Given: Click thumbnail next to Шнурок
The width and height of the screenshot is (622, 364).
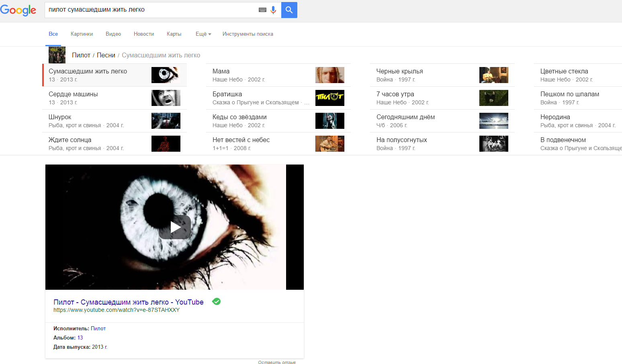Looking at the screenshot, I should (x=166, y=121).
